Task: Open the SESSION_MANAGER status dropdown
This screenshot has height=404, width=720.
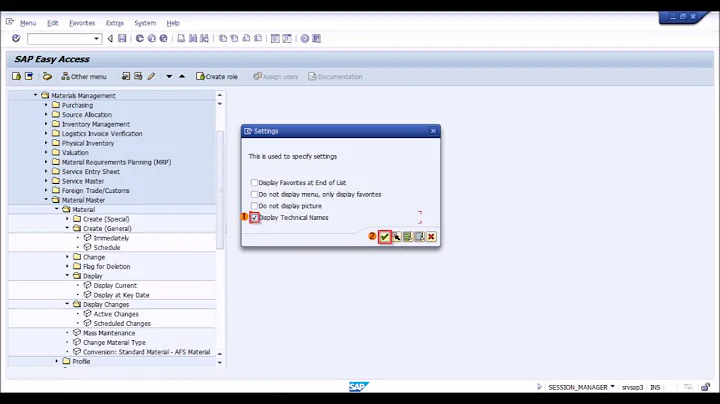Action: [612, 387]
